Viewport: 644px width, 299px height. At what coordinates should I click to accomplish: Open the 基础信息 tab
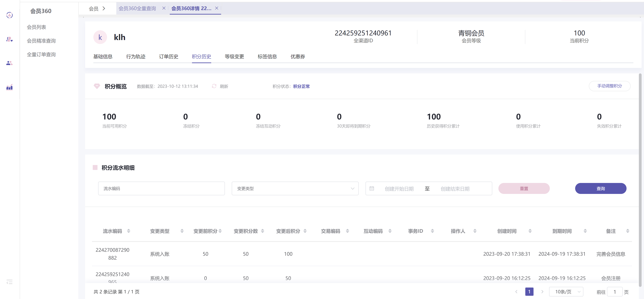point(103,57)
